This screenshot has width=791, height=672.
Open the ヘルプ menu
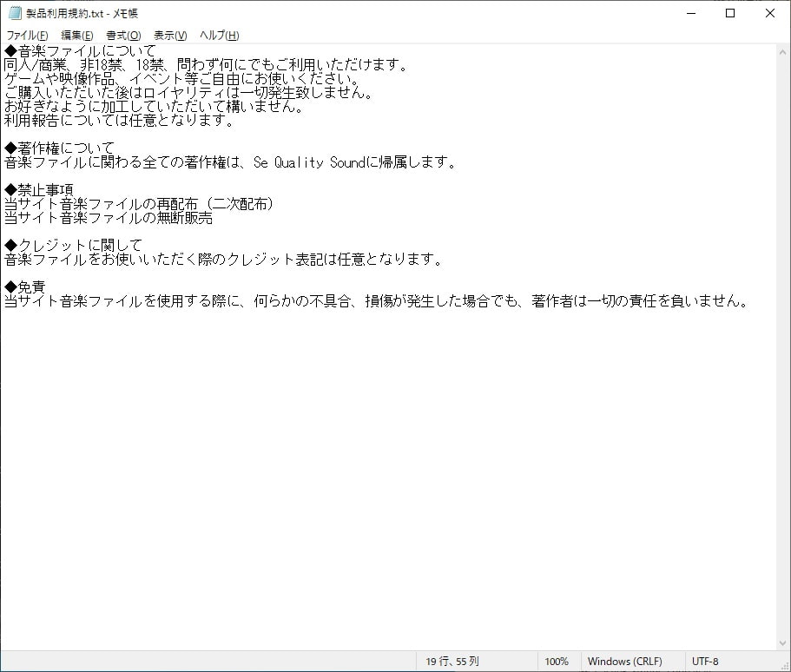tap(219, 36)
